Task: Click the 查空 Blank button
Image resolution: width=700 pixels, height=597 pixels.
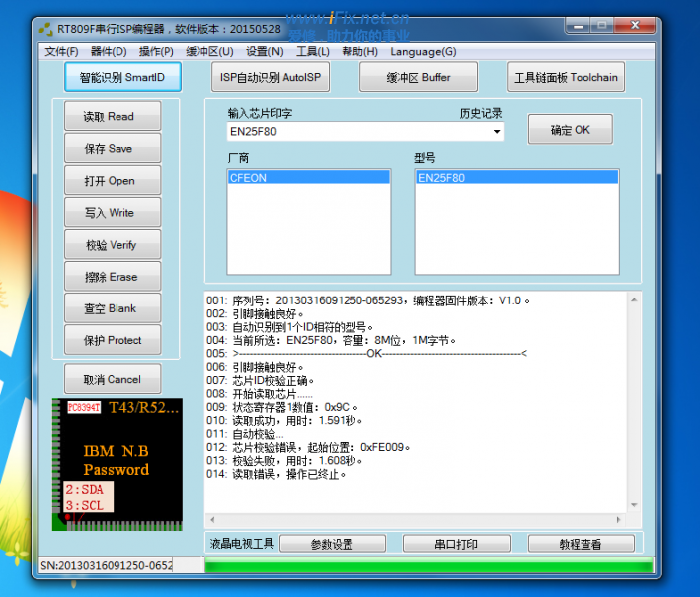Action: pyautogui.click(x=113, y=308)
